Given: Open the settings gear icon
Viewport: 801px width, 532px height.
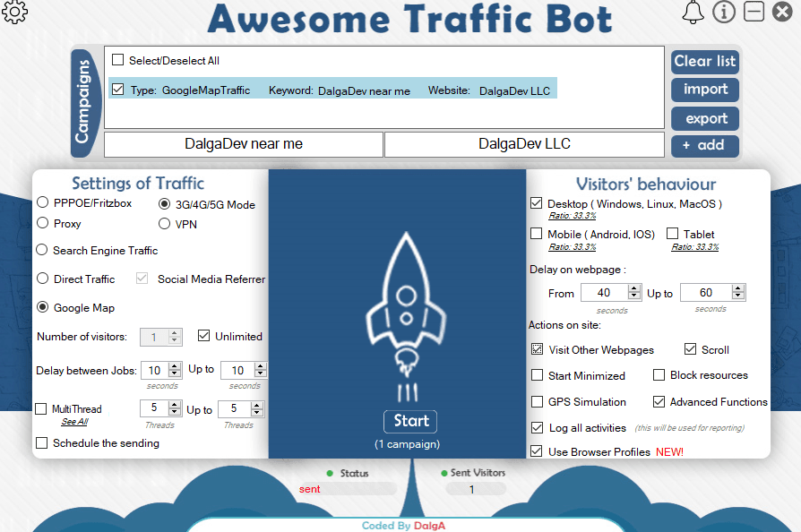Looking at the screenshot, I should [x=14, y=11].
